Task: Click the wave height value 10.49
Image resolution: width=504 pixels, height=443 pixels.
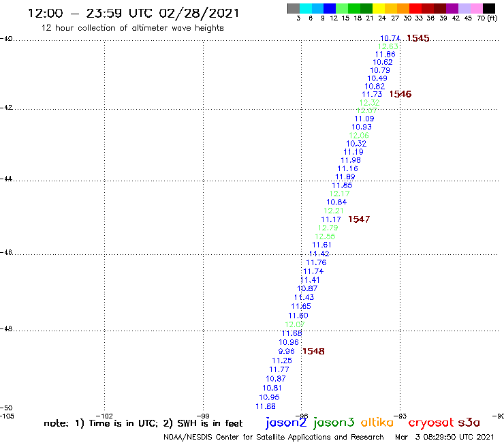Action: pyautogui.click(x=377, y=78)
